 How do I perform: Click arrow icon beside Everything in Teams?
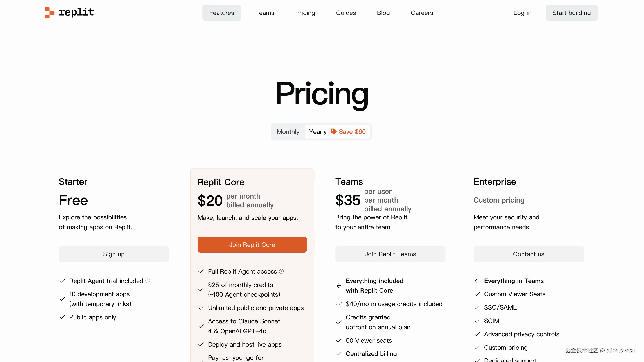[477, 281]
